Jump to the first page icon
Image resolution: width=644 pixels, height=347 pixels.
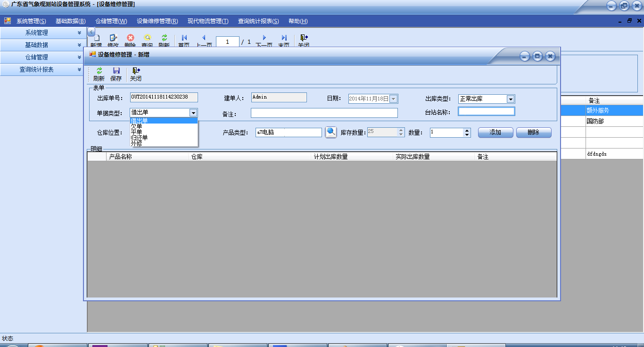coord(184,38)
